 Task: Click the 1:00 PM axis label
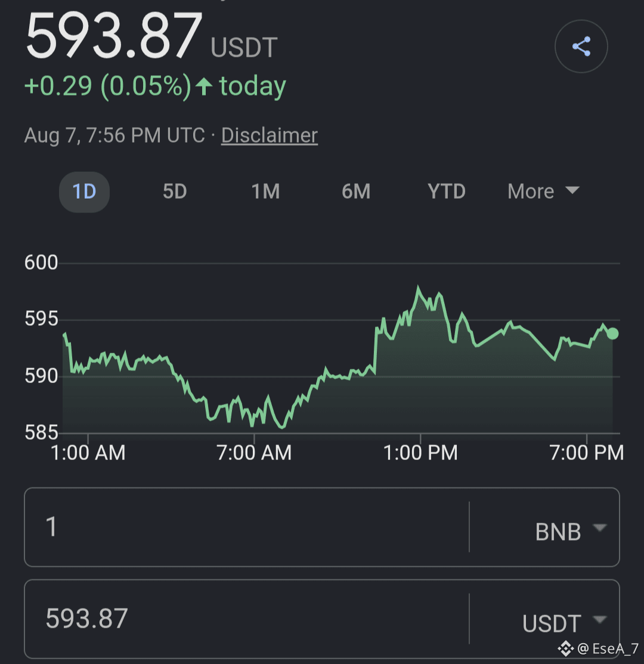click(420, 453)
